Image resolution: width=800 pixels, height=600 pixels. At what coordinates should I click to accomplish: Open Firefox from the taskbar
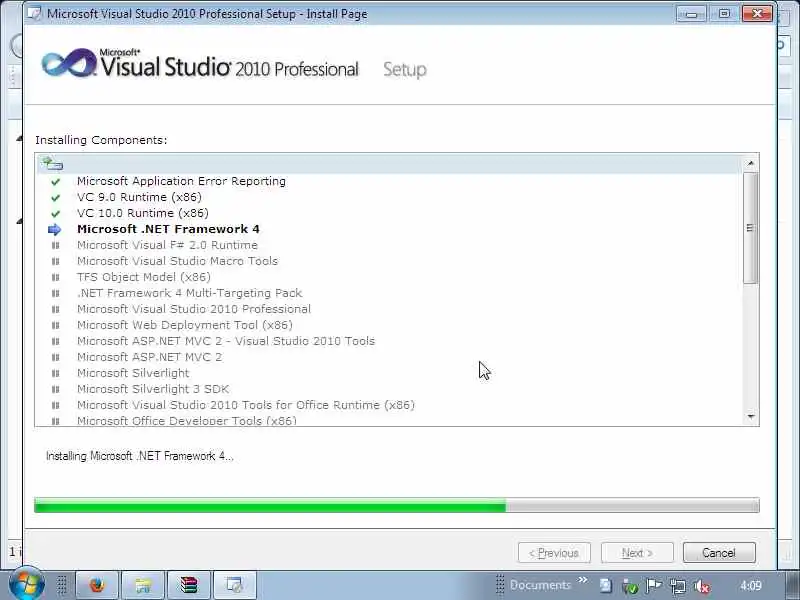(x=97, y=585)
